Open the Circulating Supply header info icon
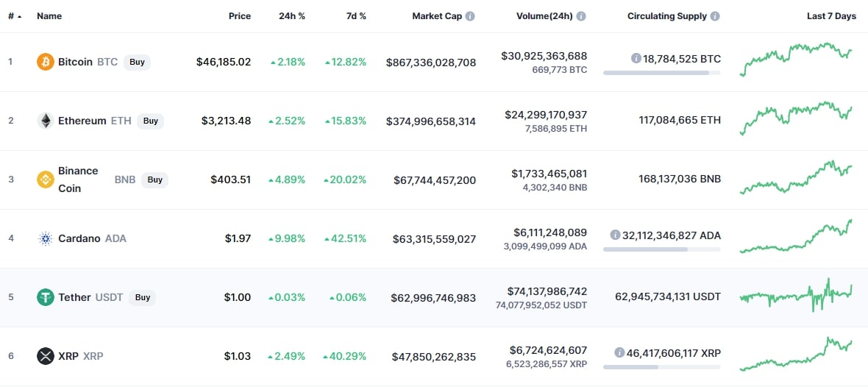Screen dimensions: 868x387 click(x=715, y=16)
